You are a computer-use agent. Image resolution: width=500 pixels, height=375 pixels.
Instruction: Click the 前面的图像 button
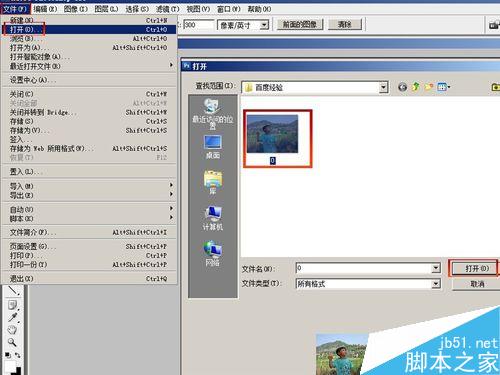pyautogui.click(x=300, y=24)
